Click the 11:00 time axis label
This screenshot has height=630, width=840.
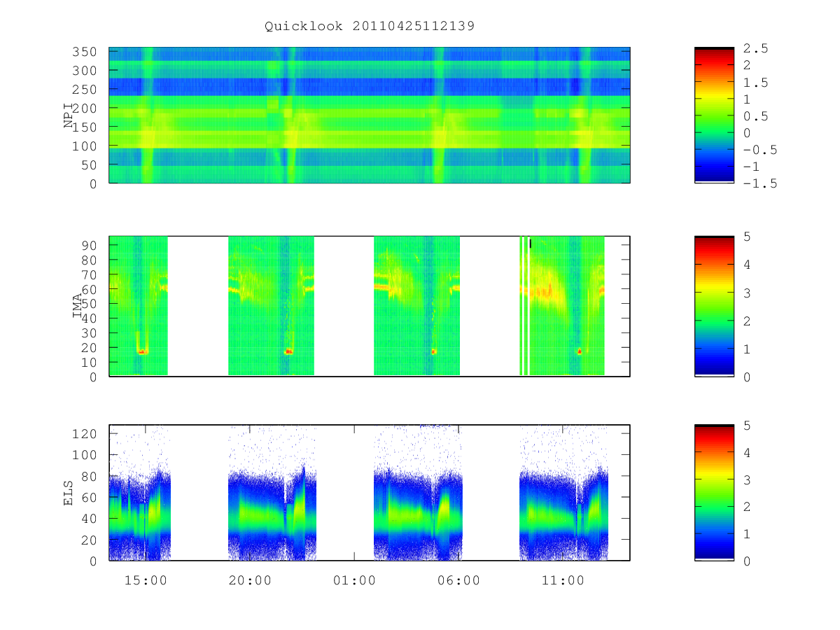tap(563, 581)
